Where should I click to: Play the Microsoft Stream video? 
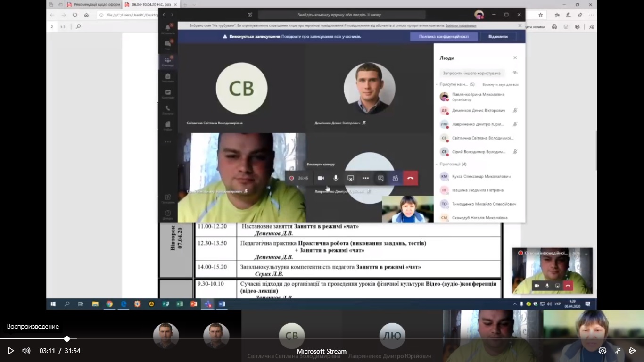(11, 351)
